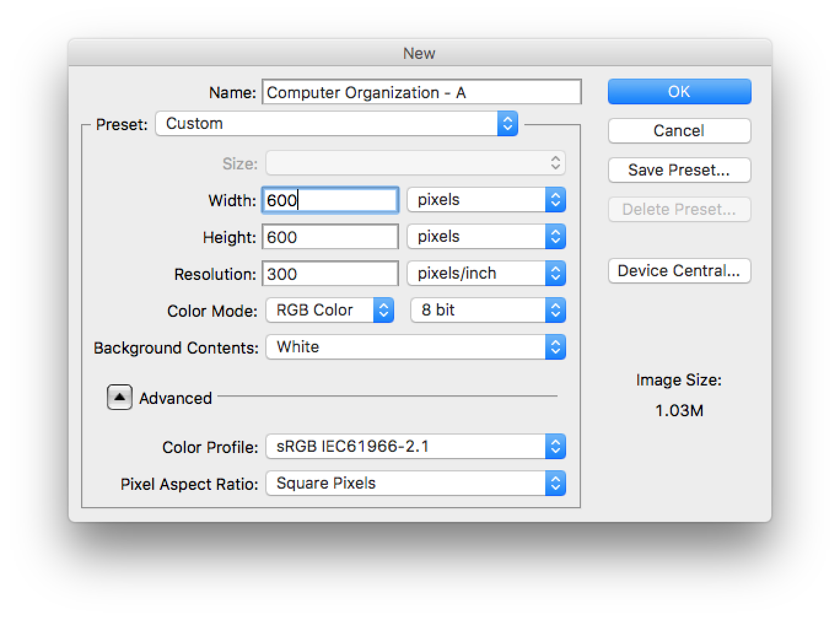Image resolution: width=840 pixels, height=620 pixels.
Task: Click the Resolution input field
Action: tap(330, 274)
